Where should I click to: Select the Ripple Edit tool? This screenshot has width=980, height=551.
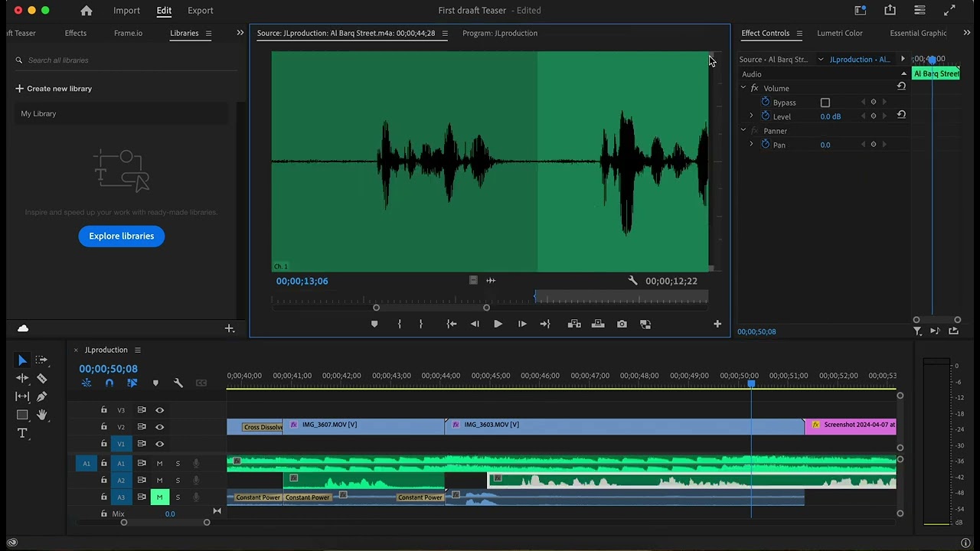click(x=22, y=378)
